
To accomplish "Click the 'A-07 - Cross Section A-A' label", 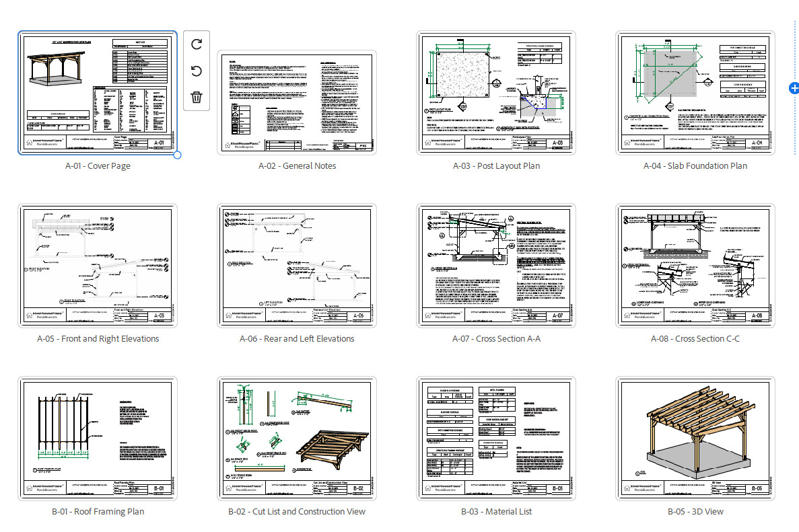I will click(x=496, y=338).
